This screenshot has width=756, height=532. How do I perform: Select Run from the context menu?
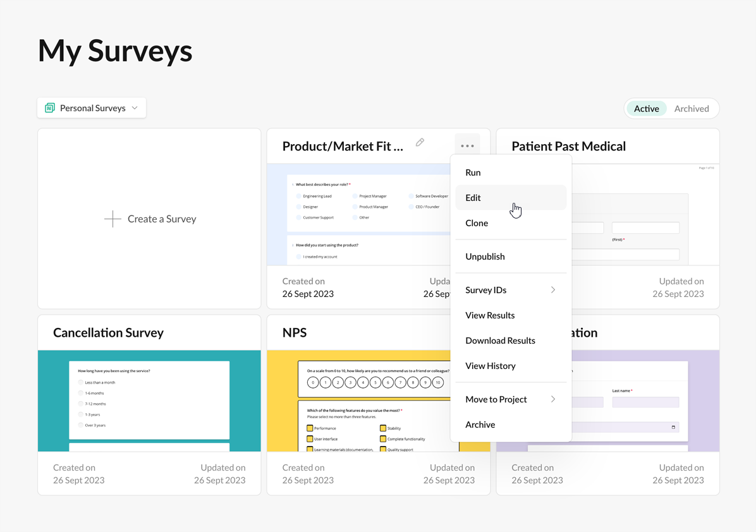tap(473, 172)
